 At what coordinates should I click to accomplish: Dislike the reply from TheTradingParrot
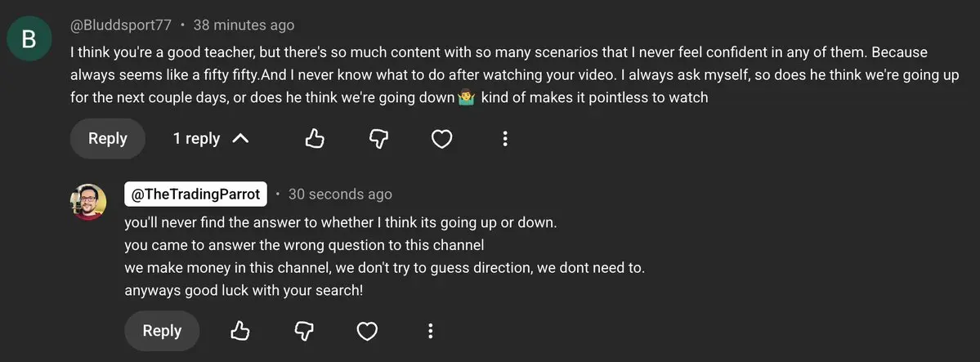[x=303, y=331]
